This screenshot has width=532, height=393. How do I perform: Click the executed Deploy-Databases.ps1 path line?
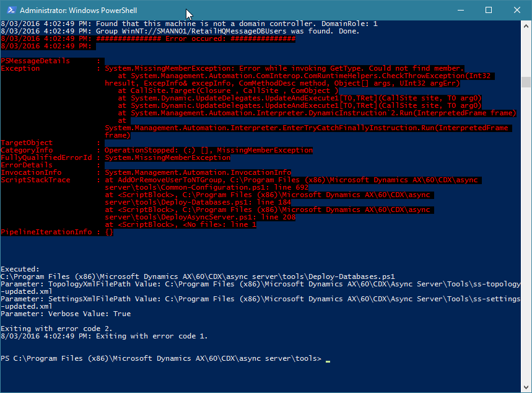click(198, 277)
